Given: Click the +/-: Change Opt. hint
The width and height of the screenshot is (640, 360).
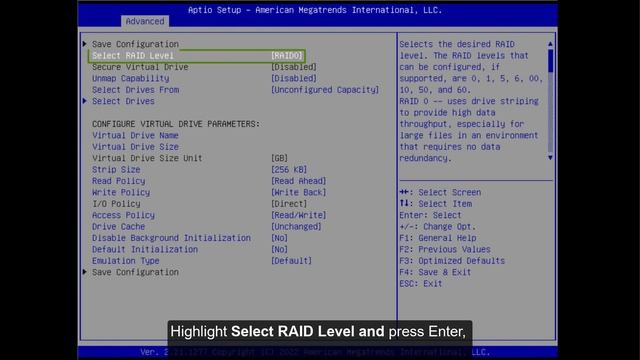Looking at the screenshot, I should [438, 227].
